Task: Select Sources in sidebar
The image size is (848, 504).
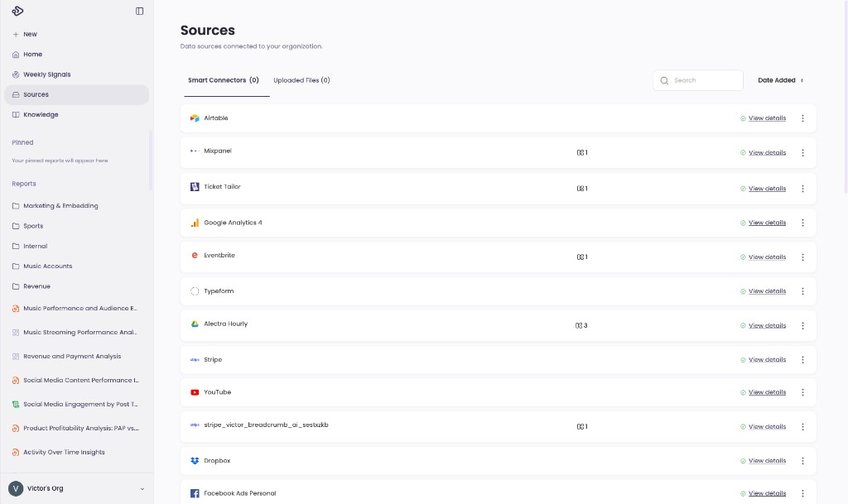Action: tap(76, 94)
